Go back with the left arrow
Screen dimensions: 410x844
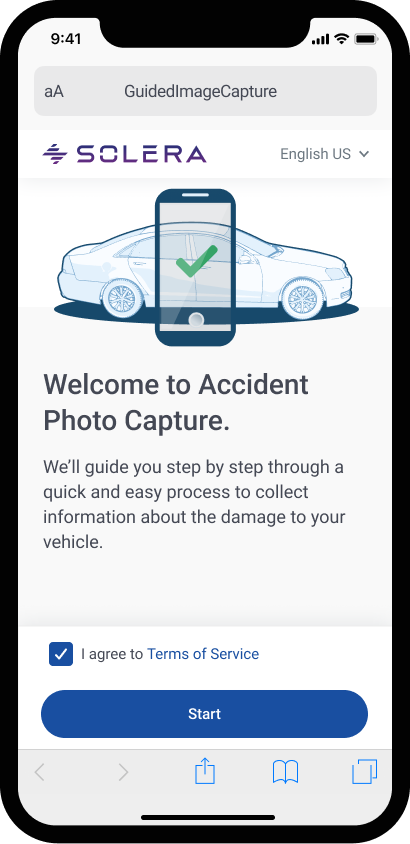point(39,772)
